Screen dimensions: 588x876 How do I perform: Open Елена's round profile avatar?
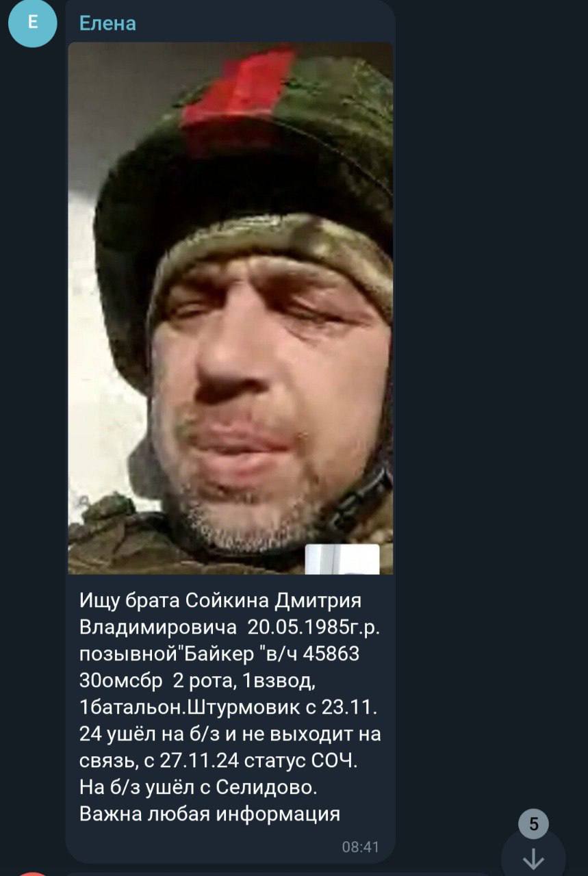click(x=32, y=23)
